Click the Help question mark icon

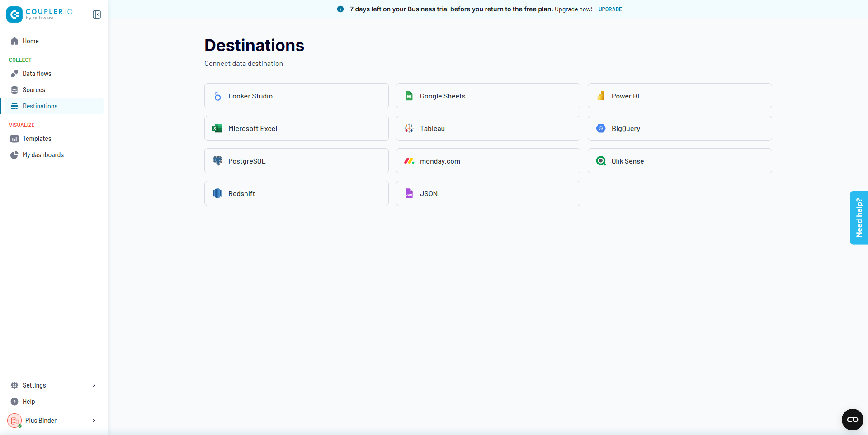(x=14, y=402)
